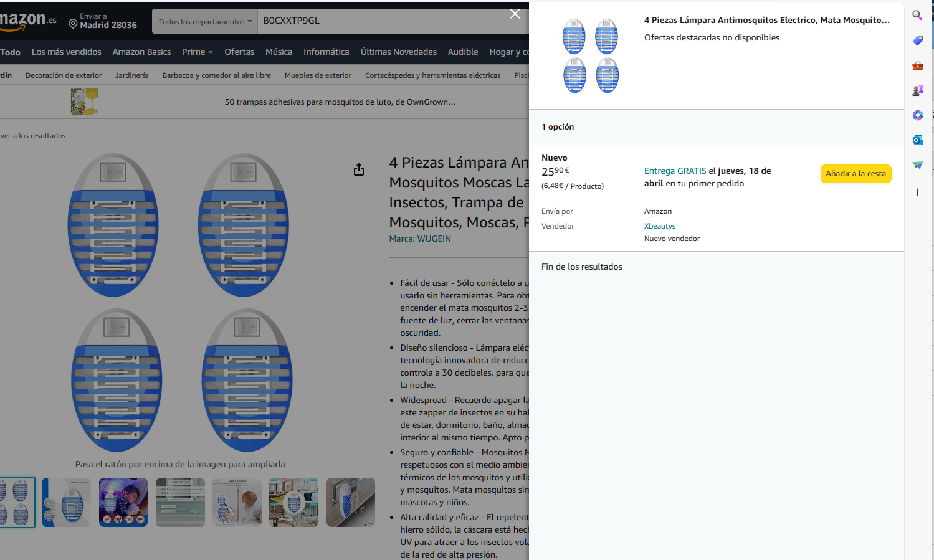Screen dimensions: 934x560
Task: Open 'Últimas Novedades'
Action: coord(399,52)
